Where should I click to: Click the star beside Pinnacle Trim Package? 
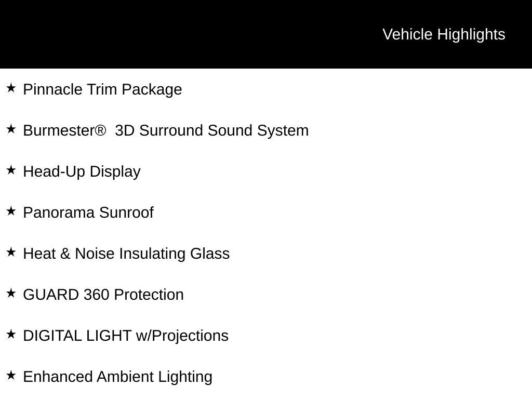(11, 88)
